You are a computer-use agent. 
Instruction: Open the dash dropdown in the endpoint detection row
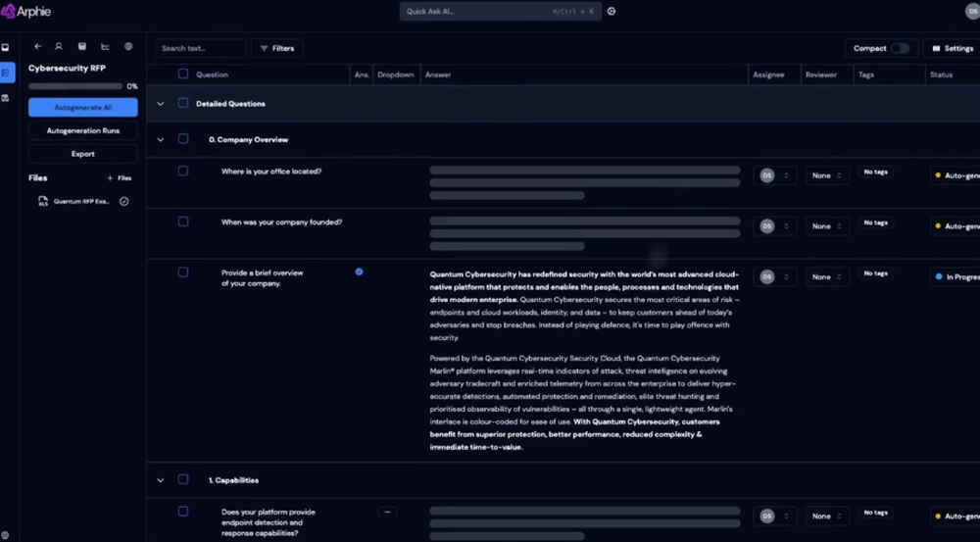click(387, 512)
